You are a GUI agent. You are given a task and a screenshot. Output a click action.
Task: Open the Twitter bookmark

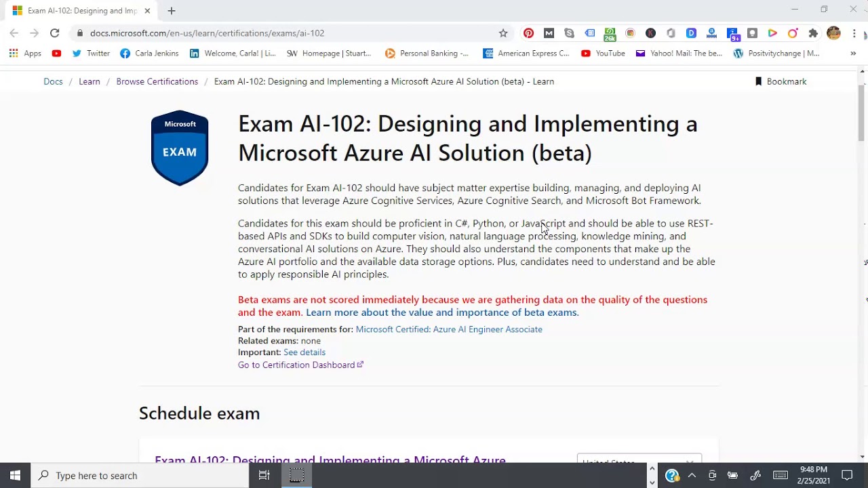point(91,53)
